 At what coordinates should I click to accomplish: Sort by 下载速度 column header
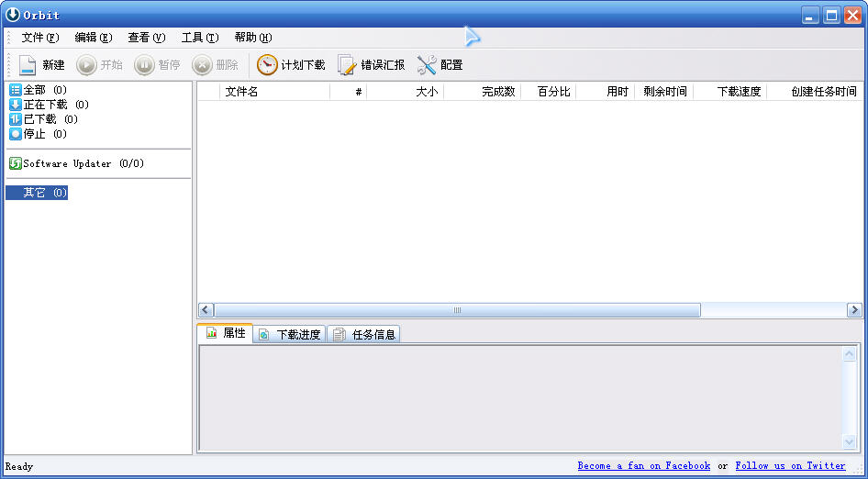pos(729,92)
